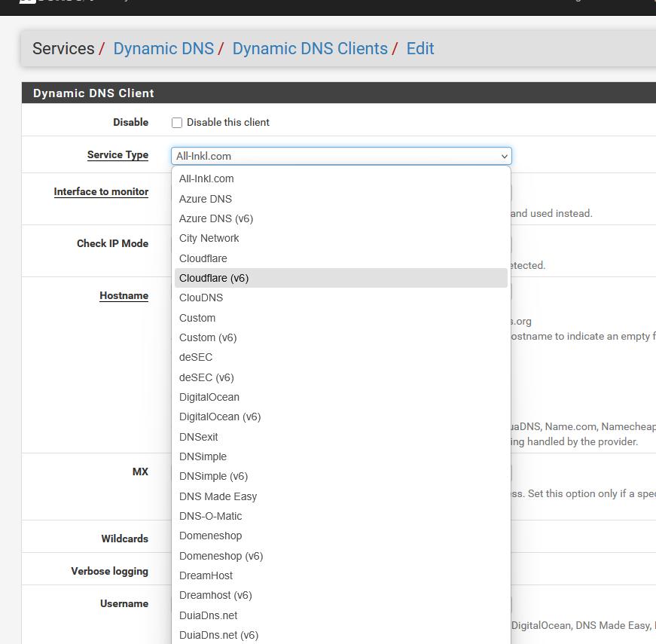Pick DigitalOcean (v6) in dropdown list
656x644 pixels.
pyautogui.click(x=220, y=417)
